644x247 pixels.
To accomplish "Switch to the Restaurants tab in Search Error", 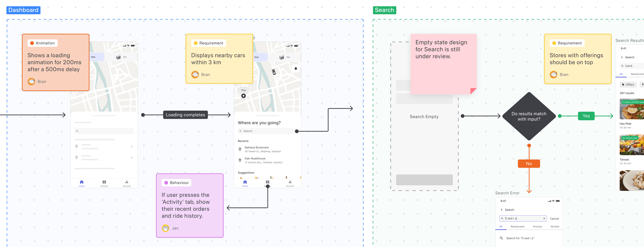I will pyautogui.click(x=517, y=227).
